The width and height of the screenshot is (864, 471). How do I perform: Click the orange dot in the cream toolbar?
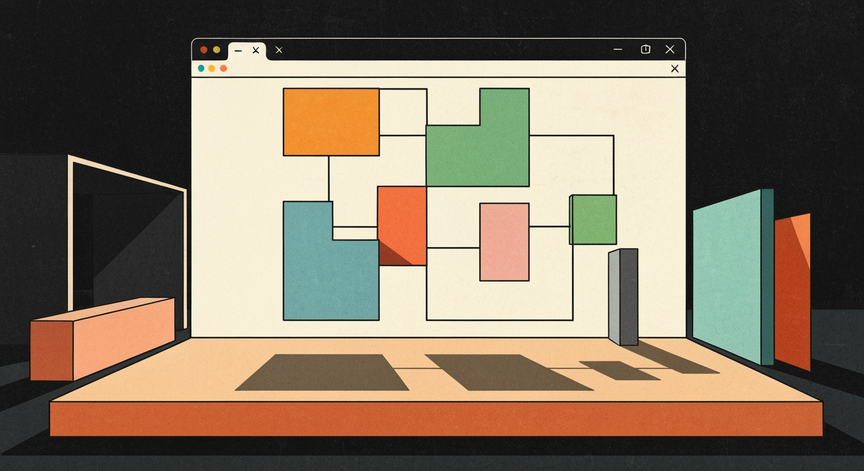[223, 68]
